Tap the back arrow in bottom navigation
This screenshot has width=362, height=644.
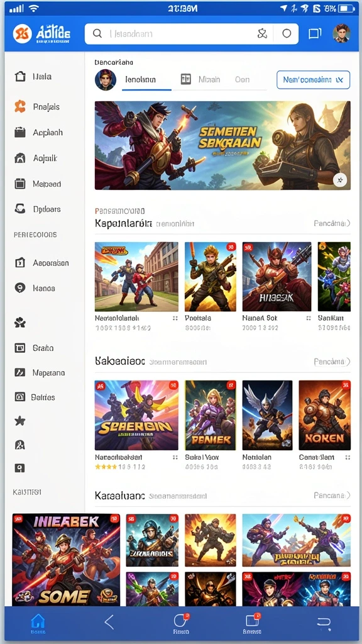[x=109, y=622]
